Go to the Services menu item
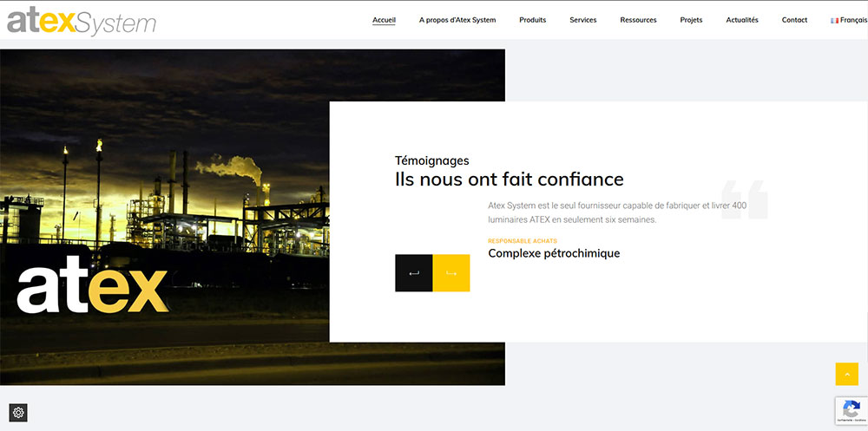The image size is (868, 431). click(583, 20)
